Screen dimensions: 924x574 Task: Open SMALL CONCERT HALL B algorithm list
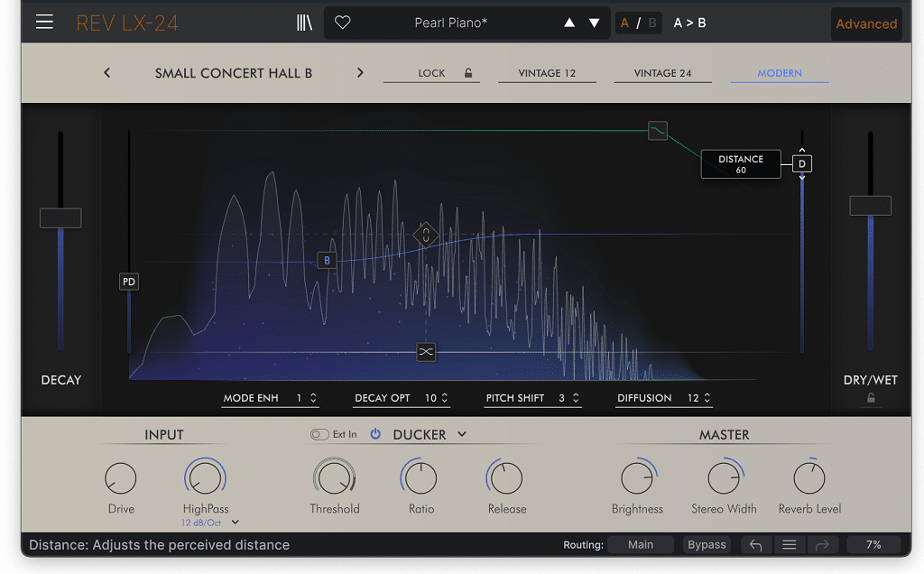coord(234,73)
